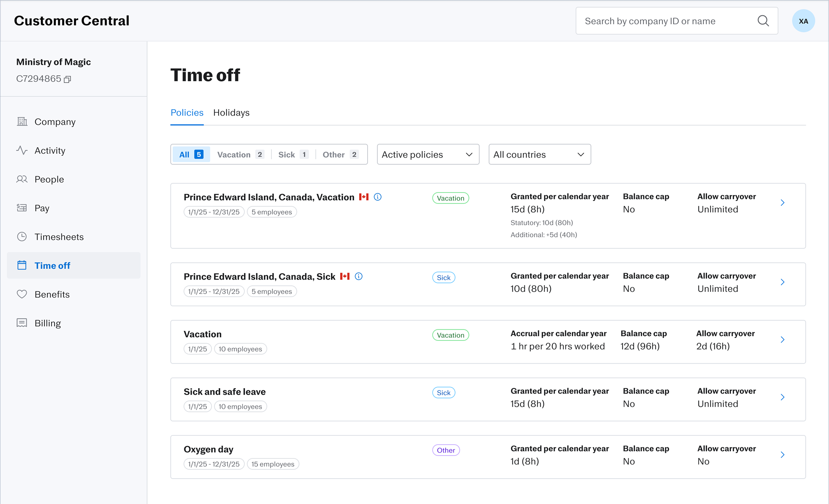Click Prince Edward Island, Canada, Sick title
The width and height of the screenshot is (829, 504).
pyautogui.click(x=259, y=276)
